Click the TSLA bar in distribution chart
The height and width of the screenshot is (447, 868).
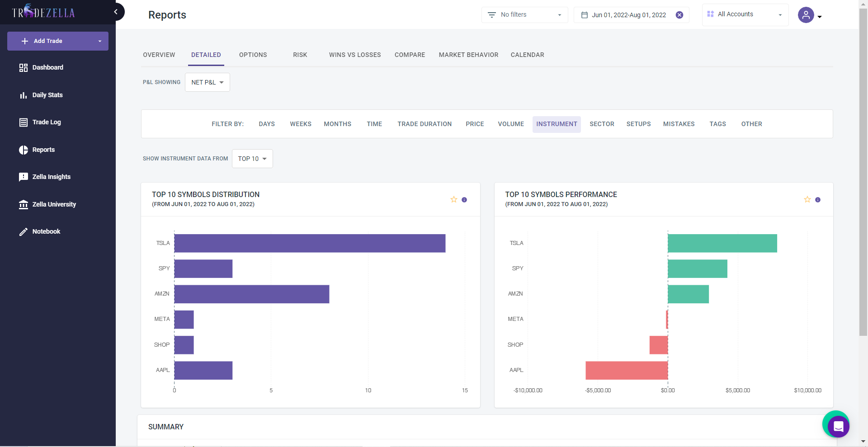click(310, 243)
